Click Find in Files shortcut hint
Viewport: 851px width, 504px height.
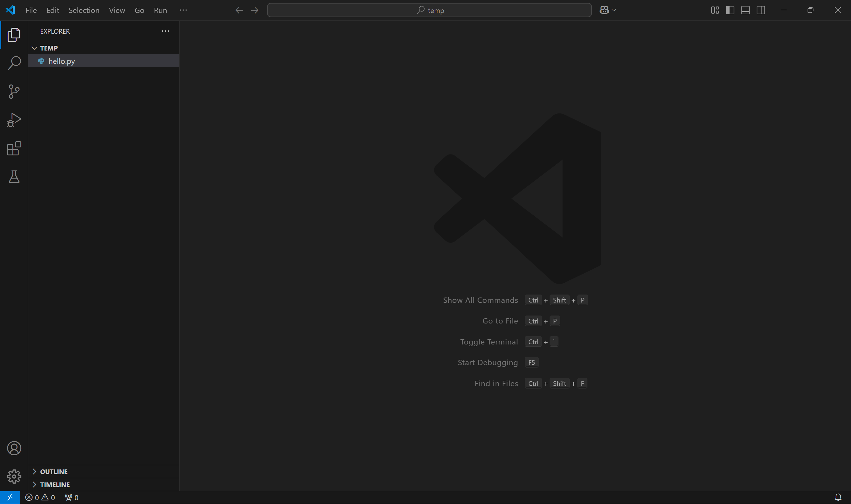(x=496, y=383)
